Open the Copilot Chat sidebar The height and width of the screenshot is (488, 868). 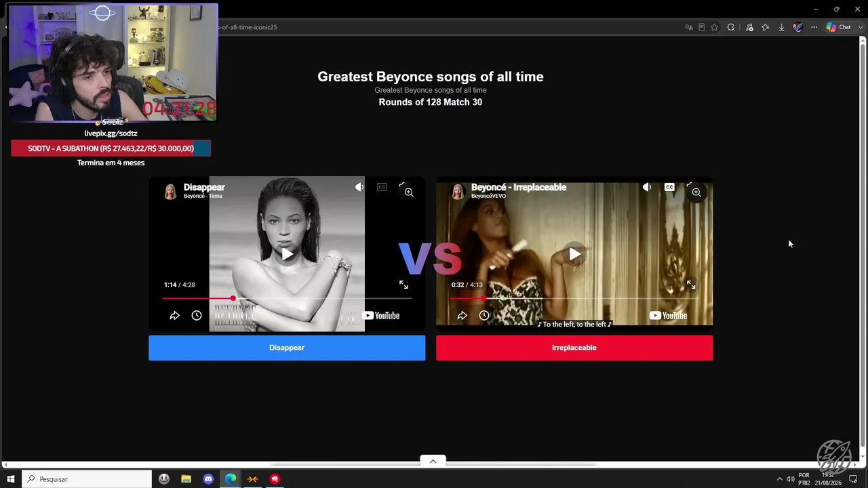click(x=839, y=27)
